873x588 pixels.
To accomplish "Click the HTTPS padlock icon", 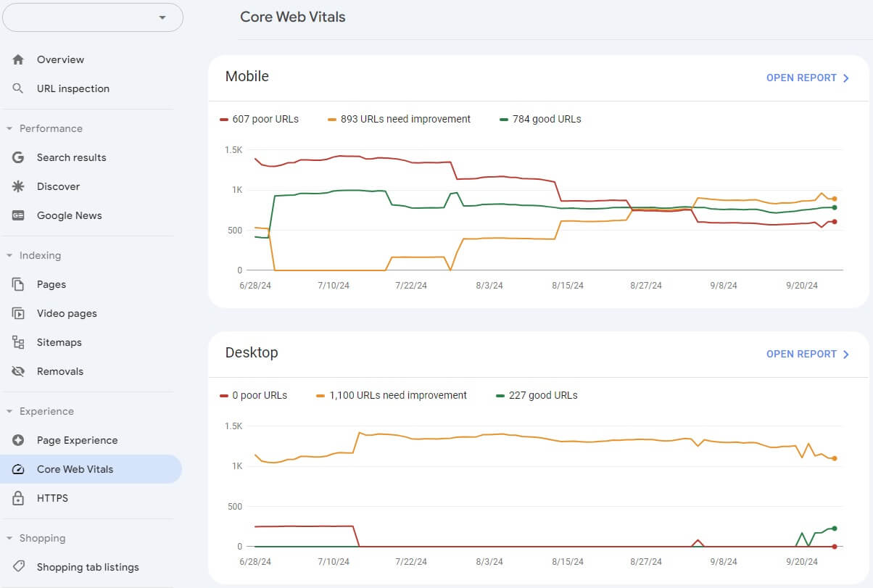I will click(19, 498).
